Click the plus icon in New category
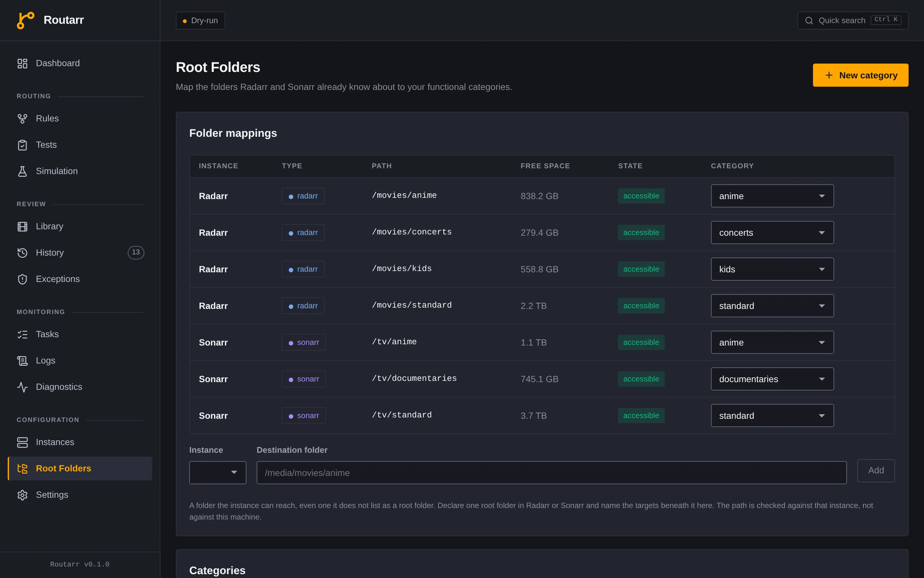 pos(828,75)
